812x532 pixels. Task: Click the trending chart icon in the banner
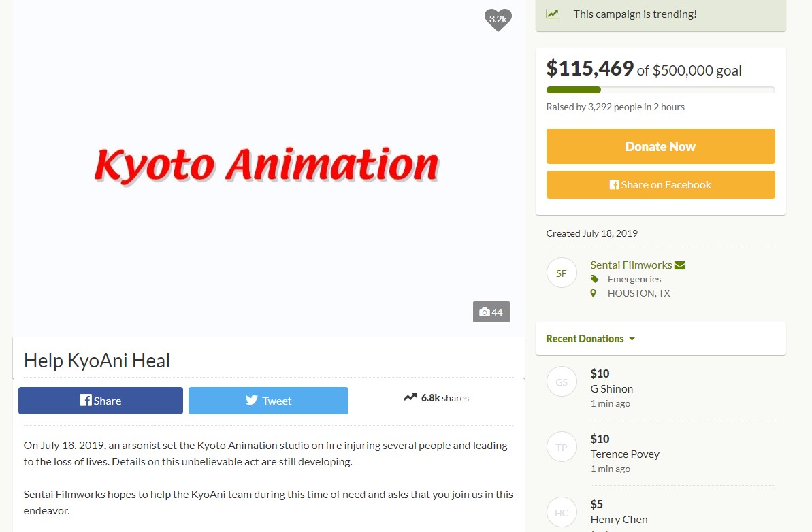click(x=553, y=14)
